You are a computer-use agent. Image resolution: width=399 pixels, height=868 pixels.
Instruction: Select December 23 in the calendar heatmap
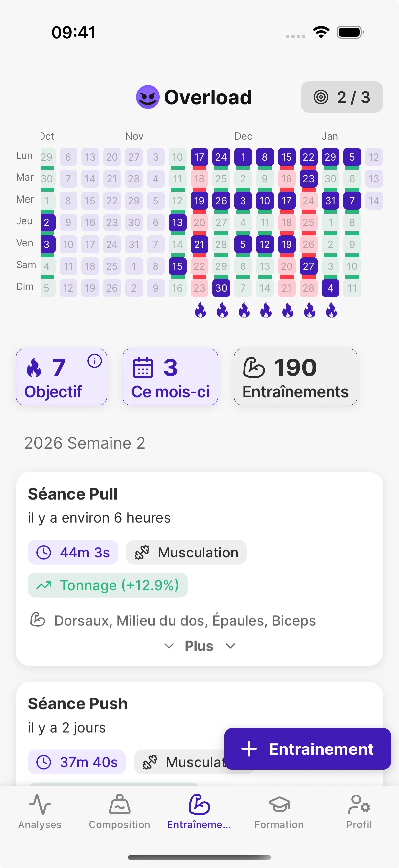[308, 179]
